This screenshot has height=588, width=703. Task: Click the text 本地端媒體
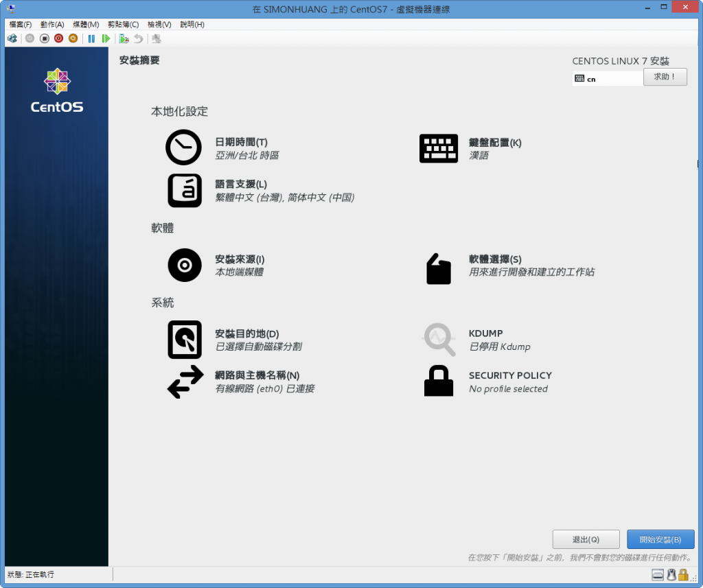[x=239, y=272]
